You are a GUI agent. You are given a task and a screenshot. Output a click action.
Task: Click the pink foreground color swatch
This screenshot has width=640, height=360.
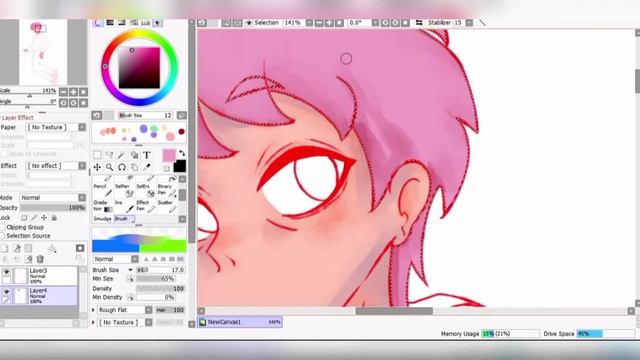click(169, 156)
